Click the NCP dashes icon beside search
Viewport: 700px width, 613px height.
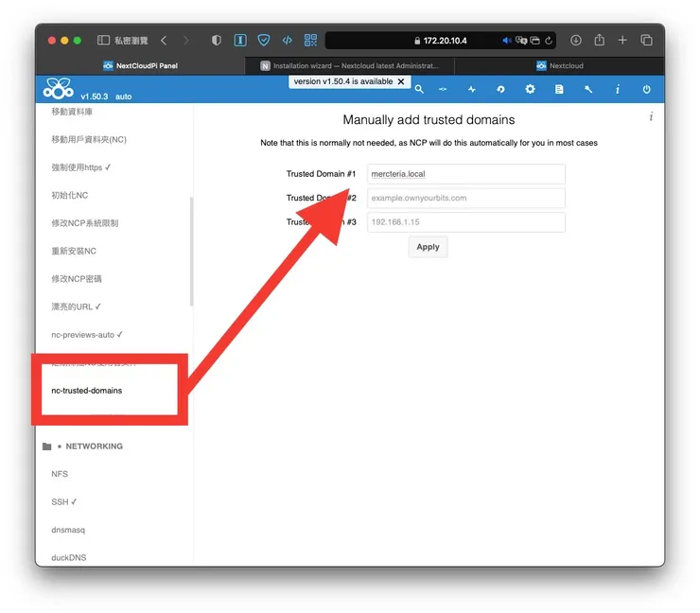443,89
